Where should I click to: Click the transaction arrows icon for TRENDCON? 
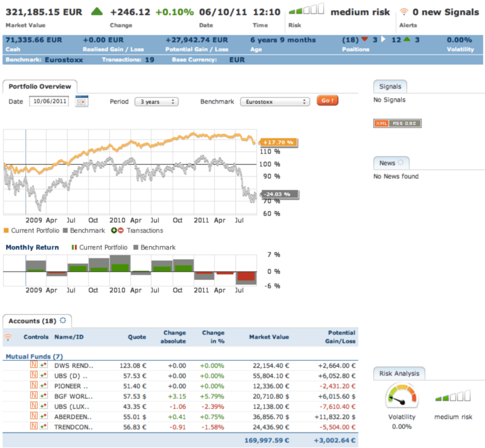(44, 427)
